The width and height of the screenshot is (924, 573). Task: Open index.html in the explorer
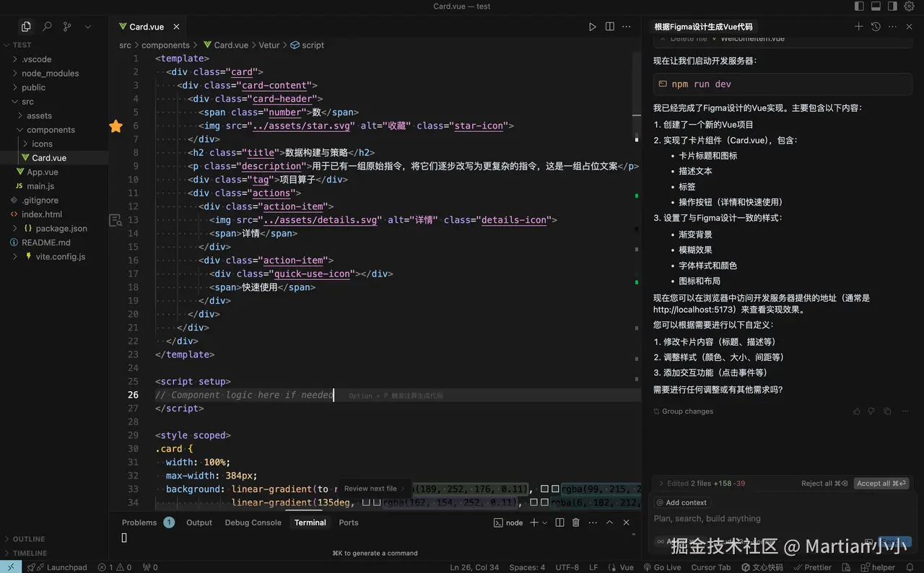(54, 214)
